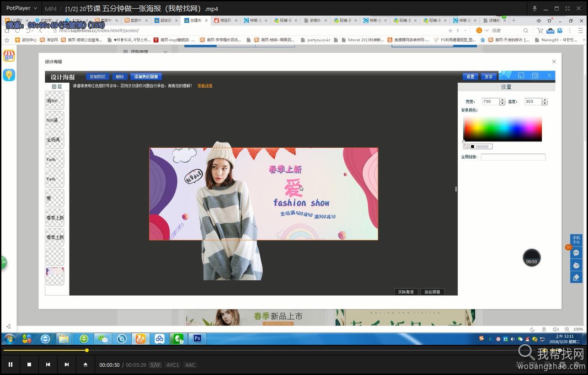Image resolution: width=588 pixels, height=375 pixels.
Task: Click the 实际像素 button
Action: 406,292
